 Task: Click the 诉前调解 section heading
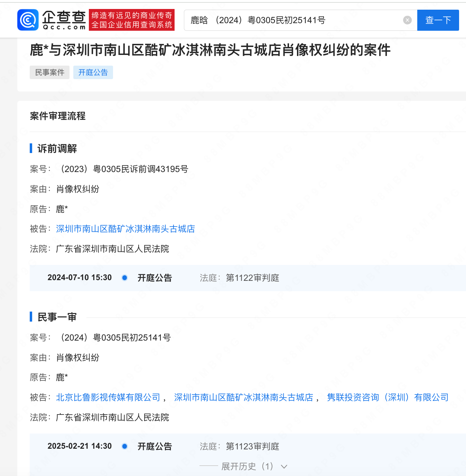pyautogui.click(x=57, y=149)
